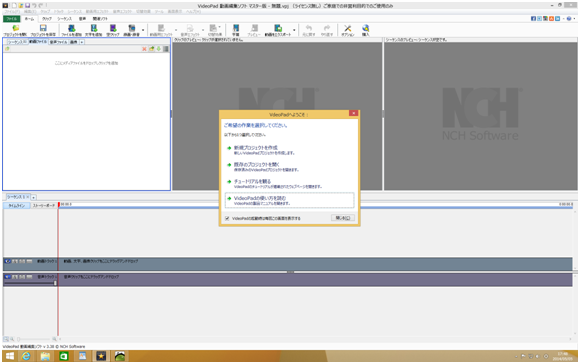This screenshot has width=580, height=364.
Task: Toggle the video track eye visibility
Action: [x=7, y=261]
